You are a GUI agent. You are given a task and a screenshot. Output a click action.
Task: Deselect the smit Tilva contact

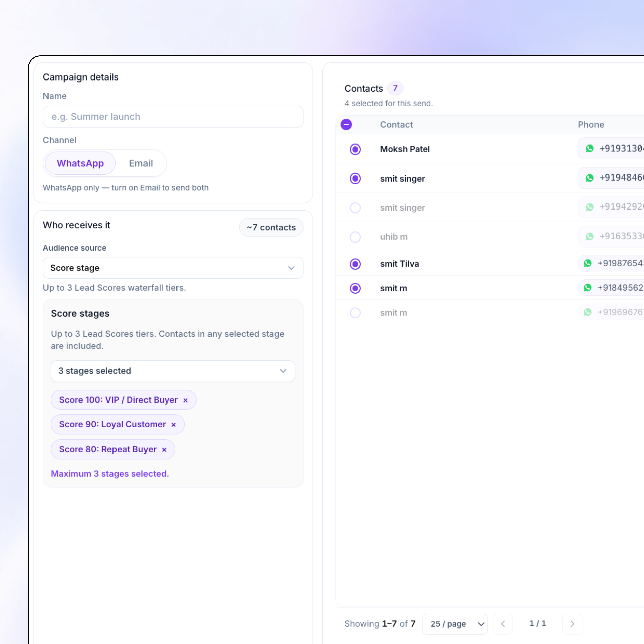pyautogui.click(x=355, y=264)
